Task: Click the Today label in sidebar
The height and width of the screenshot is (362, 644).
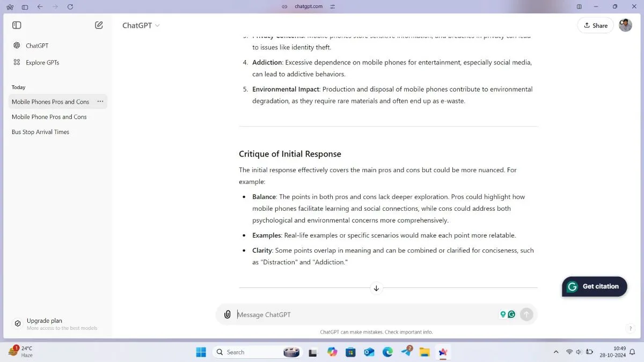Action: (19, 87)
